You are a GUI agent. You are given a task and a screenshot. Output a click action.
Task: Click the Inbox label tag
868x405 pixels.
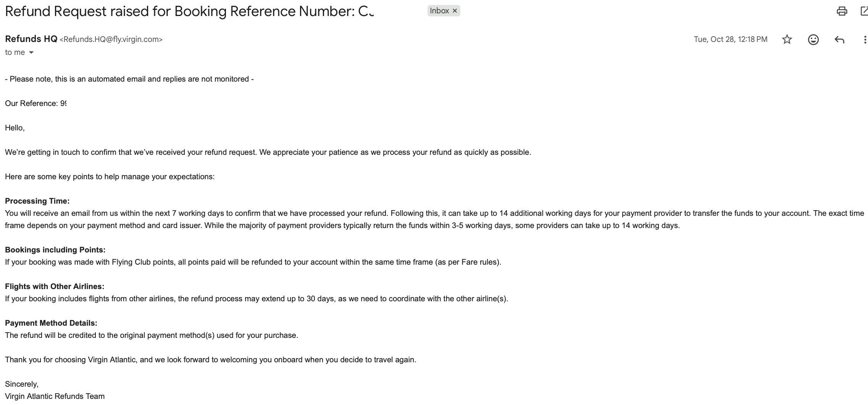click(439, 11)
